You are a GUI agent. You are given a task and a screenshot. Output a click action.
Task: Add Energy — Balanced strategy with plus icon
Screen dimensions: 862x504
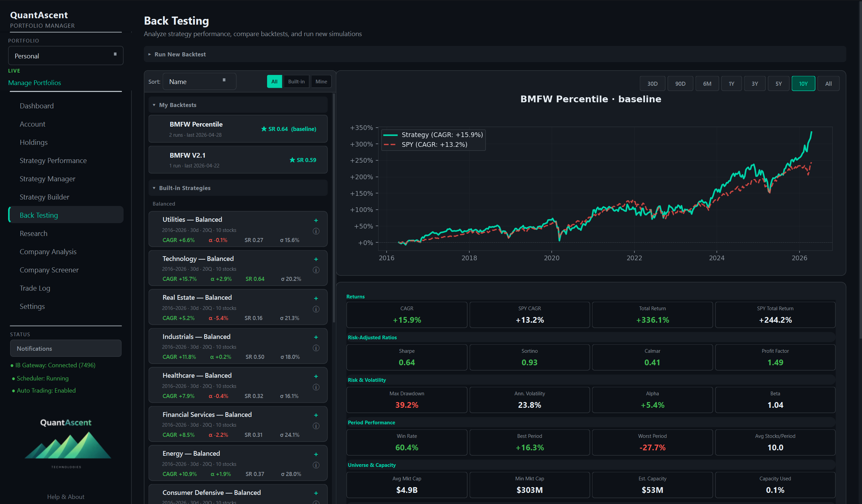click(316, 454)
